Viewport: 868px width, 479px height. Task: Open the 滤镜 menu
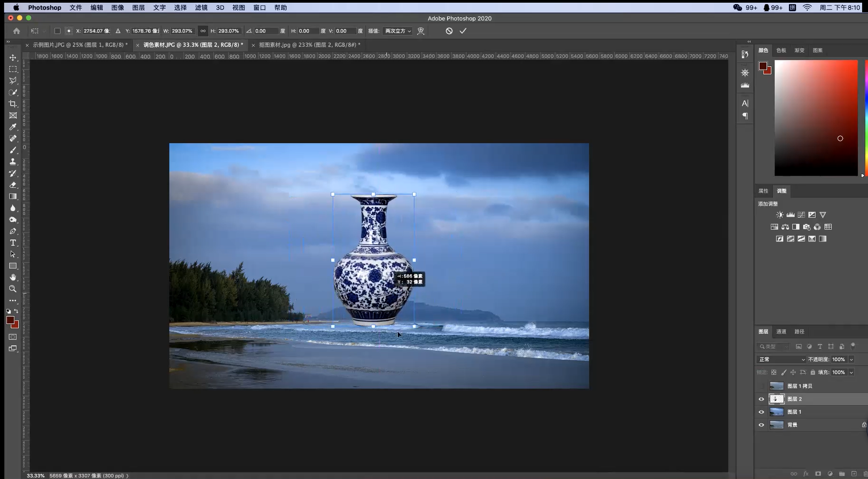(x=201, y=7)
